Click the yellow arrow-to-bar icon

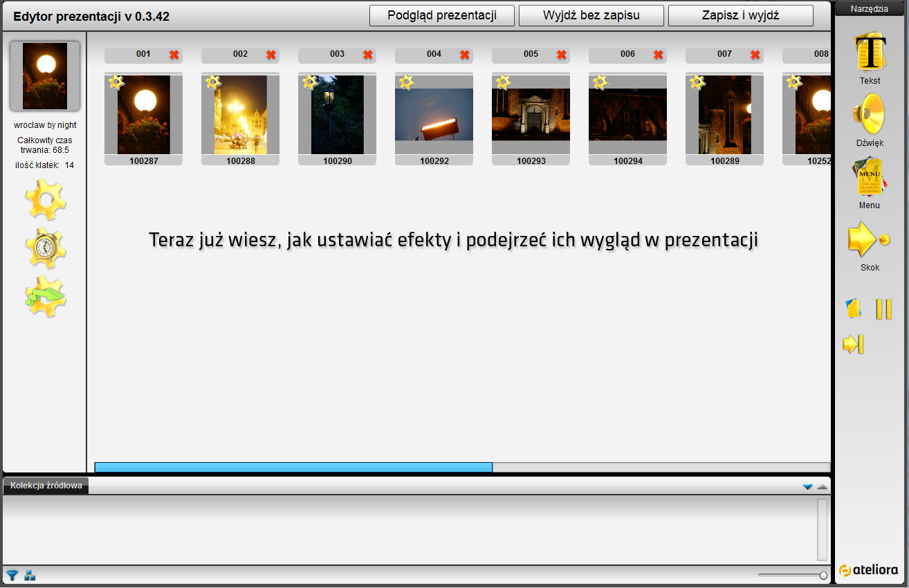(x=853, y=344)
